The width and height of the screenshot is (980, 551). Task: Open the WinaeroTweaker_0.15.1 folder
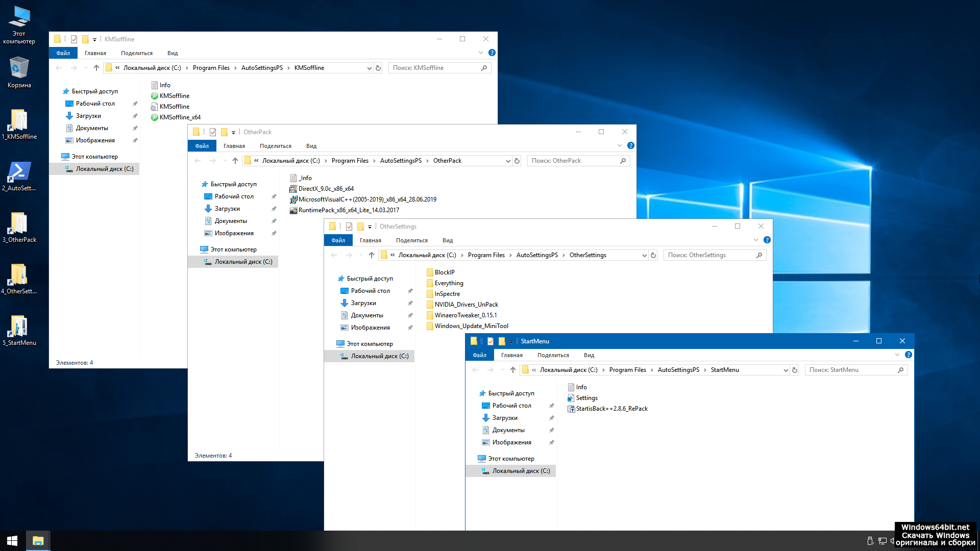(x=466, y=315)
